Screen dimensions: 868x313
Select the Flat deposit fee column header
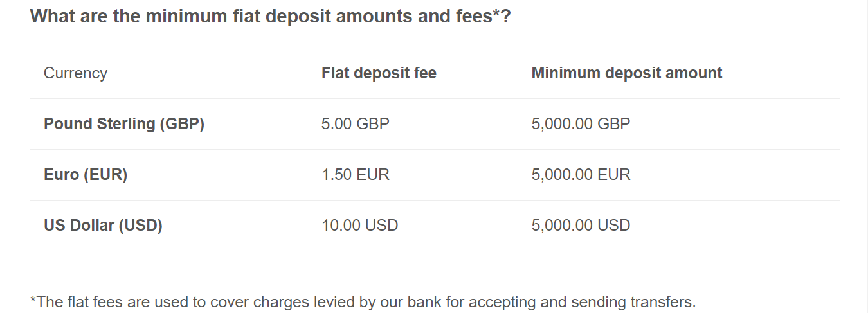(379, 73)
